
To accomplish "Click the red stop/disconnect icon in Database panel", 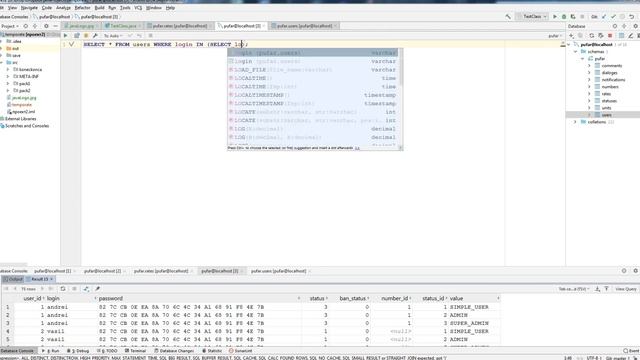I will click(x=610, y=36).
